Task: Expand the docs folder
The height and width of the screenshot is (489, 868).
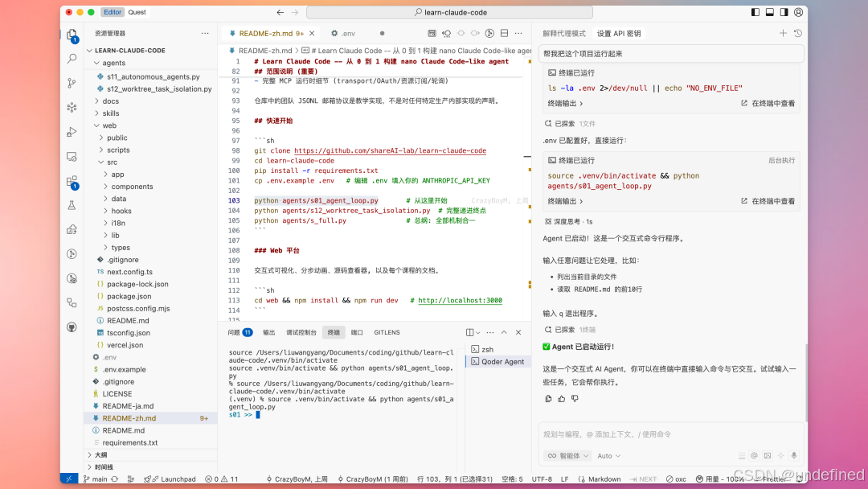Action: [x=111, y=101]
